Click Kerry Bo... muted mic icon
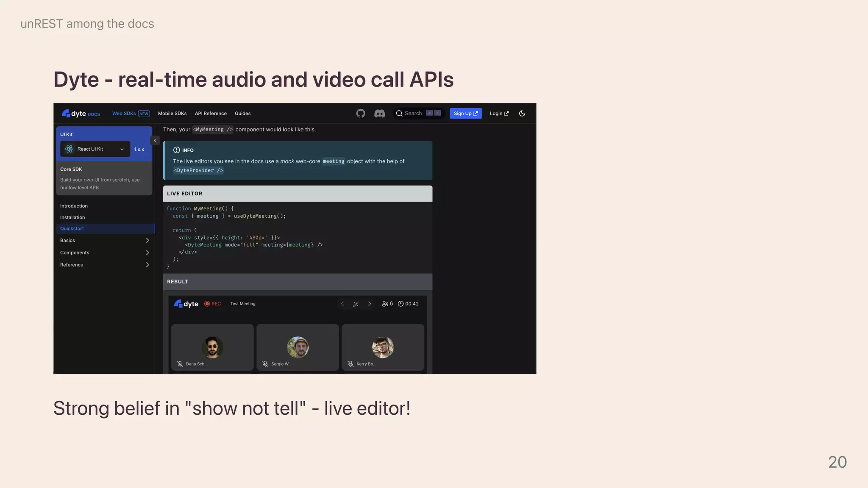This screenshot has height=488, width=868. (351, 364)
